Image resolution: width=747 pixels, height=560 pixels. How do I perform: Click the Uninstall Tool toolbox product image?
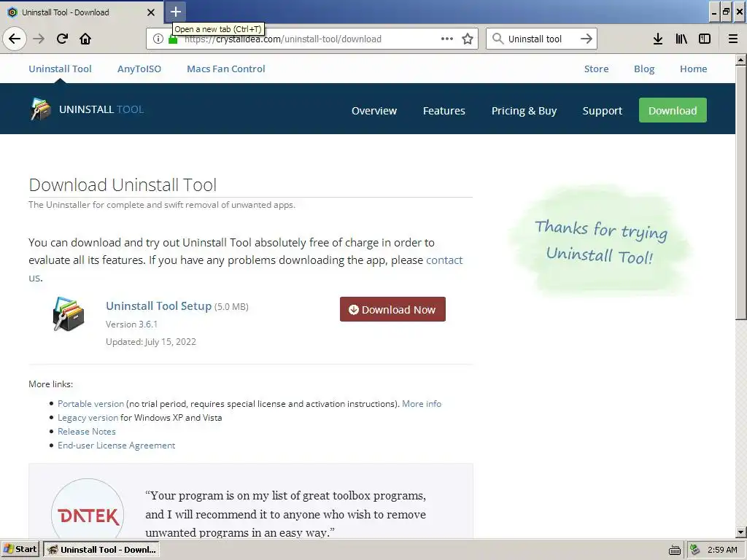point(69,314)
